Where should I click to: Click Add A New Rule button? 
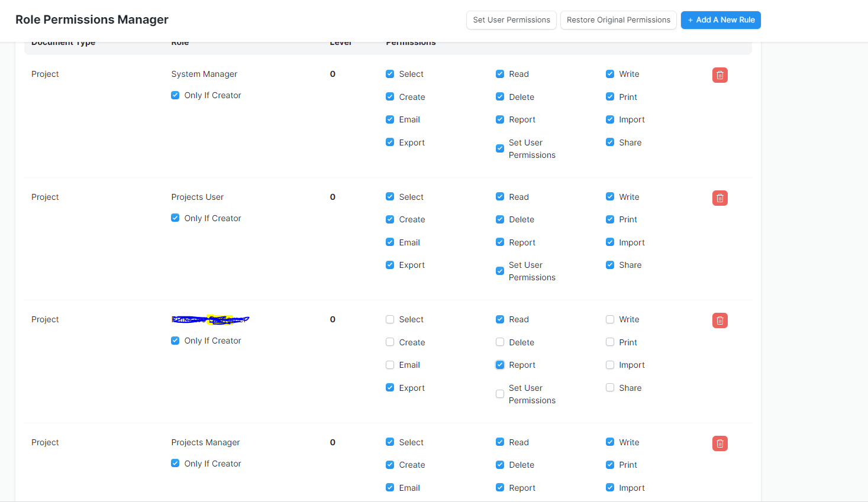point(720,20)
